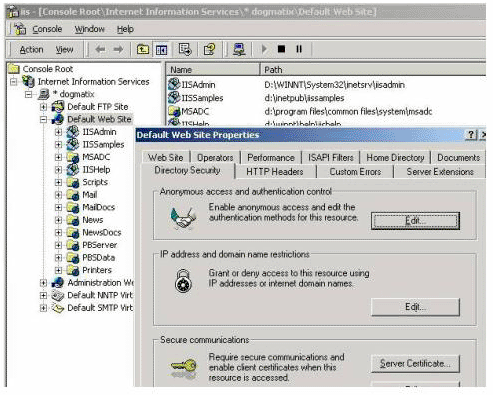This screenshot has width=493, height=395.
Task: Click the Name column header
Action: 212,70
